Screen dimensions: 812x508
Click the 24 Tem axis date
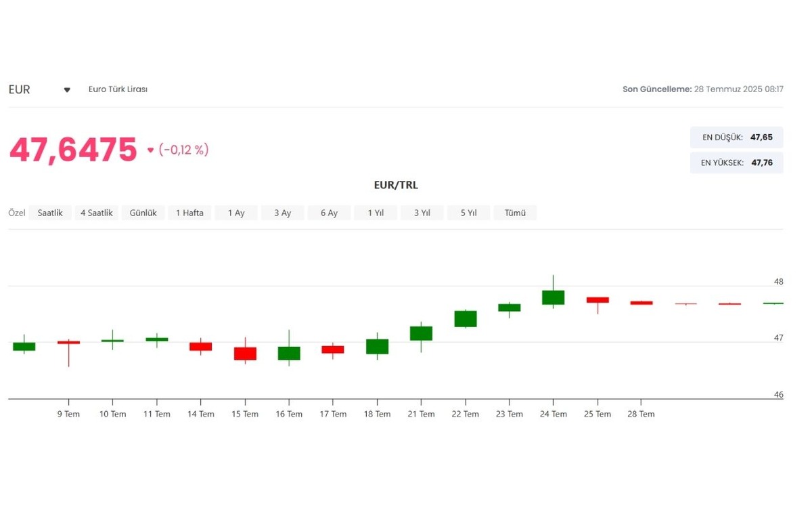(x=554, y=414)
